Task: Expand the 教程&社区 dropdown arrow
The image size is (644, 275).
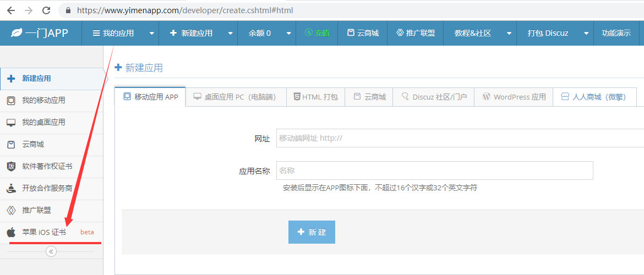Action: click(509, 33)
